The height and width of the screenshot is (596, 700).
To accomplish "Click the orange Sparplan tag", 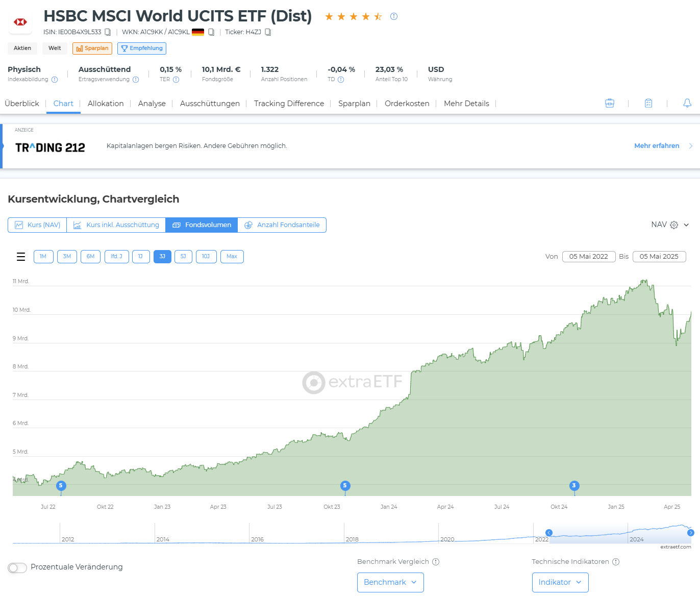I will pos(92,48).
